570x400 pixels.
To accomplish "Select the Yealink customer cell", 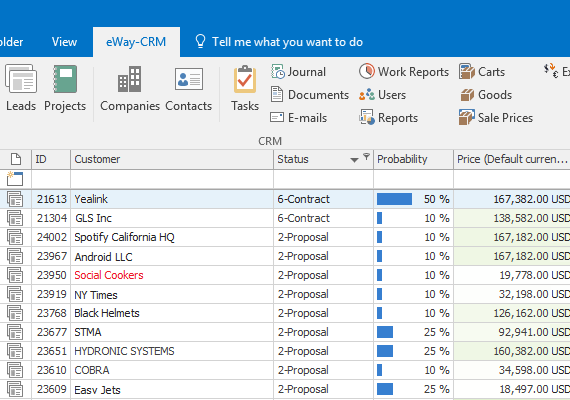I will [x=172, y=199].
